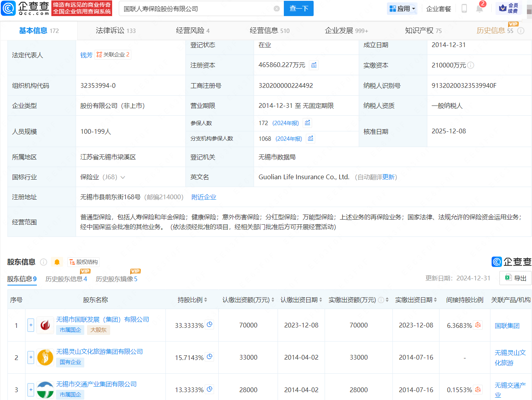Click the info icon beside 210000万元
This screenshot has width=532, height=400.
coord(471,65)
